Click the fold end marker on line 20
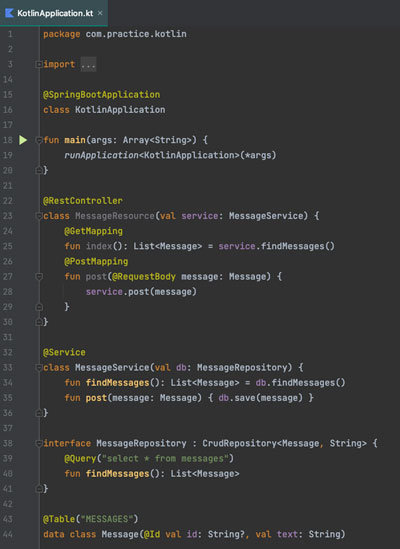This screenshot has width=400, height=549. click(39, 170)
